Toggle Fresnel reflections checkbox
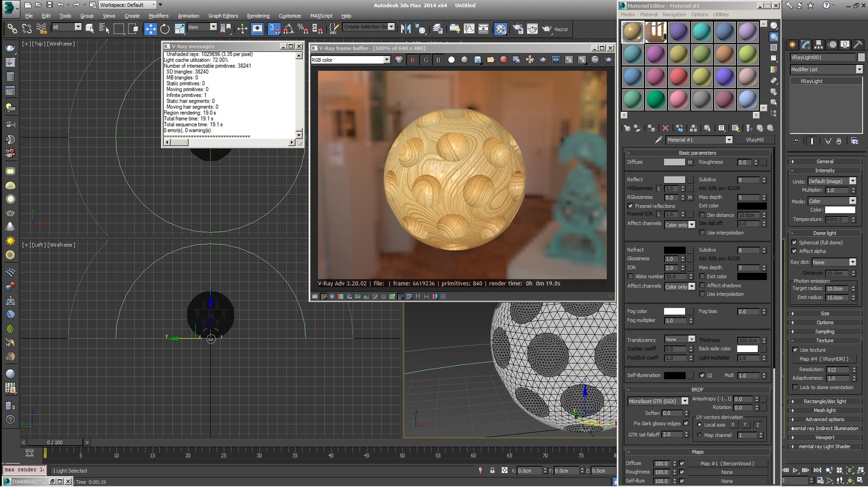This screenshot has height=487, width=868. coord(630,206)
